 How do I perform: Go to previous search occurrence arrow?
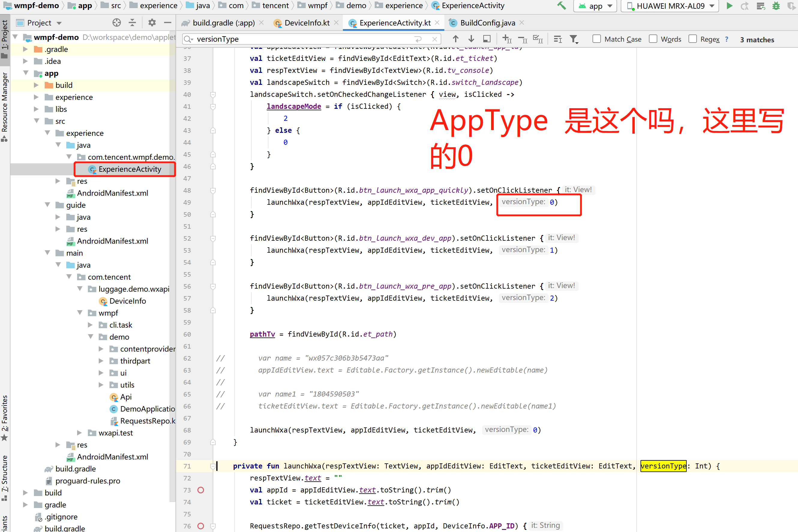point(455,39)
